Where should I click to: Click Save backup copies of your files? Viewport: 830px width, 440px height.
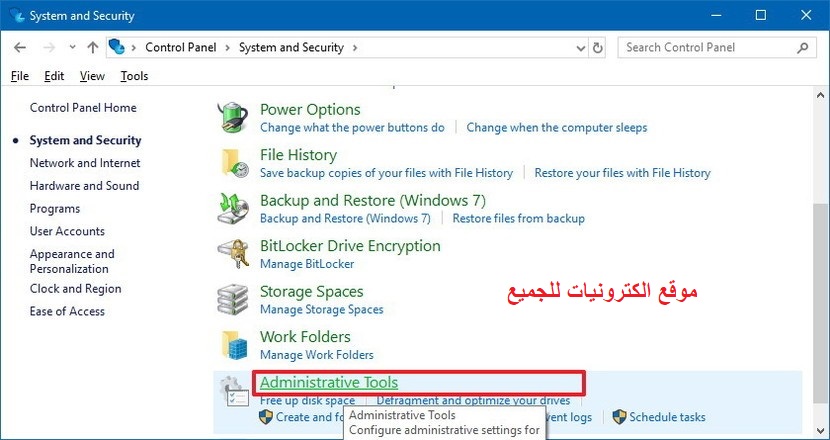(x=386, y=173)
